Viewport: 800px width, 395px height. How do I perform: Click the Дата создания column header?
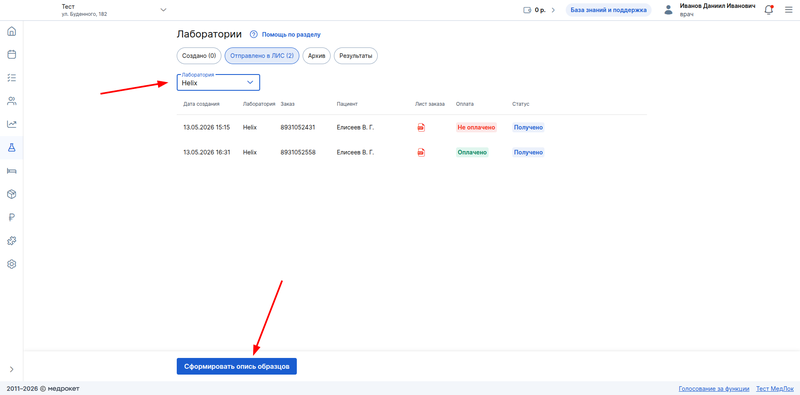202,104
